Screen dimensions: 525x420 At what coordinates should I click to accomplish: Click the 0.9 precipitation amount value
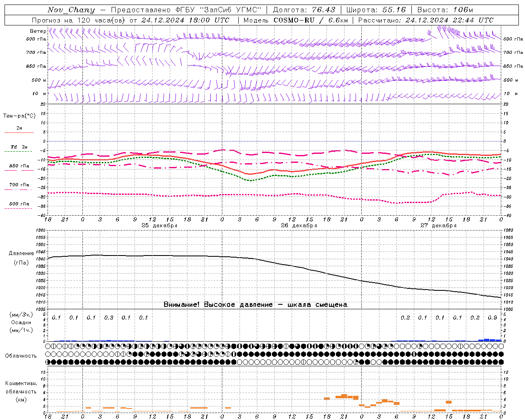(493, 318)
